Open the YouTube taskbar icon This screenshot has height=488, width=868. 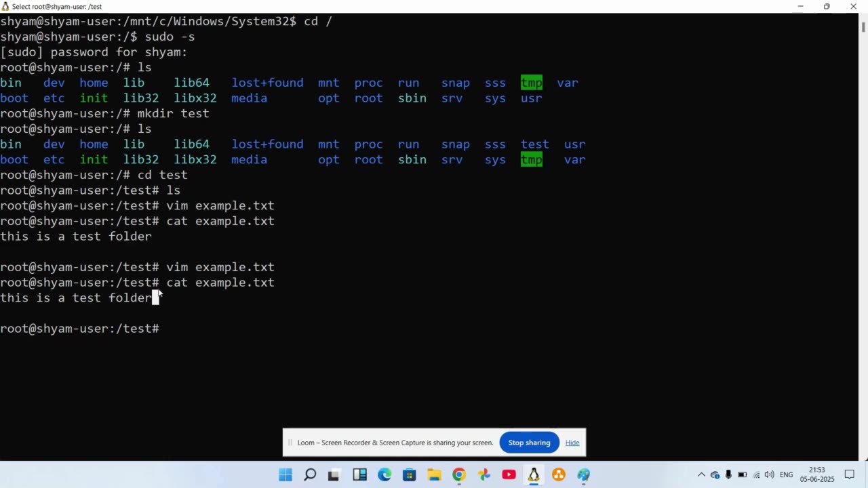coord(509,475)
